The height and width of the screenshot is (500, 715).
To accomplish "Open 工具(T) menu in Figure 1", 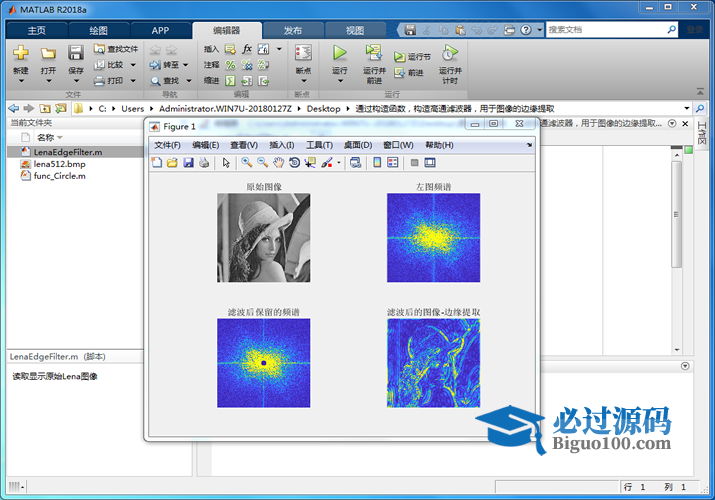I will click(x=319, y=145).
